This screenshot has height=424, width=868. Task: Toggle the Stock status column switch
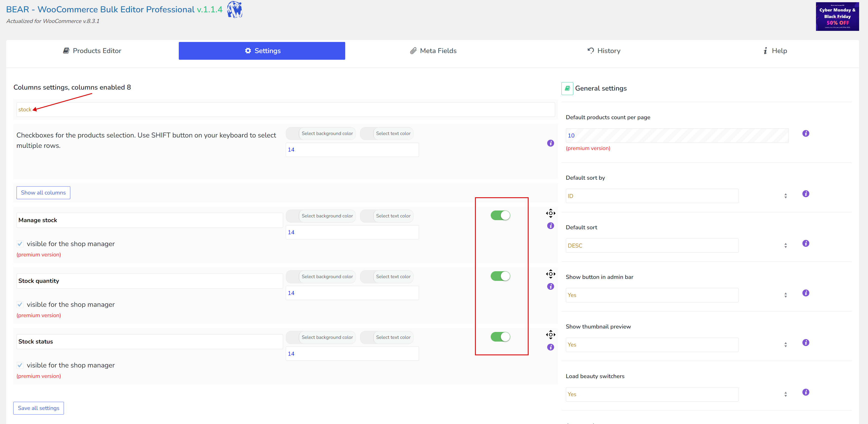[500, 337]
